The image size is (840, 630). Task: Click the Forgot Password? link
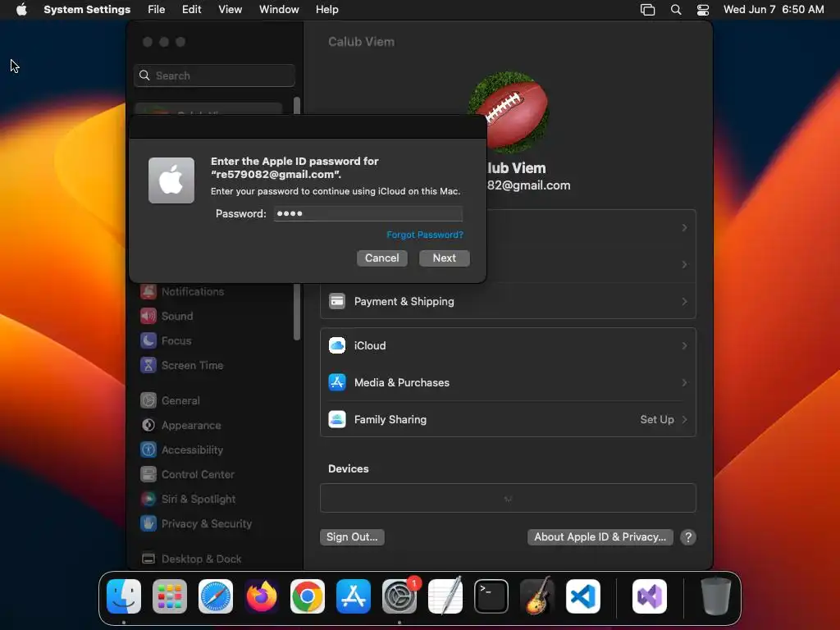click(425, 235)
